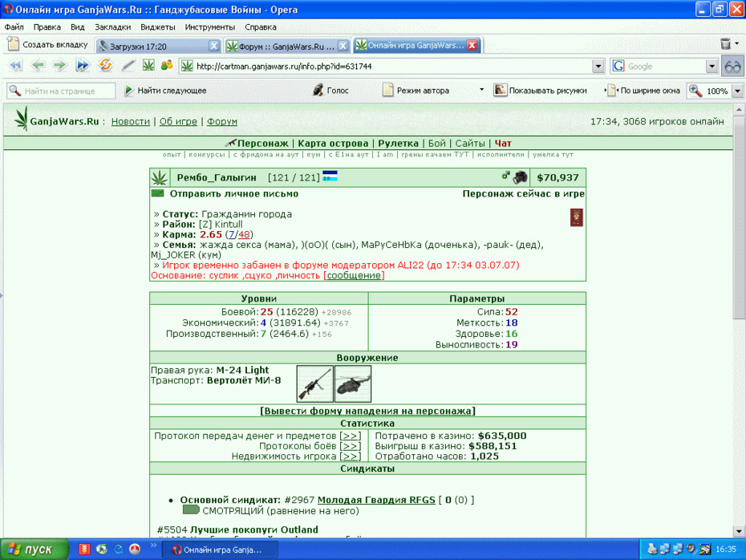Click the Google search engine icon
Viewport: 746px width, 560px height.
(x=618, y=66)
